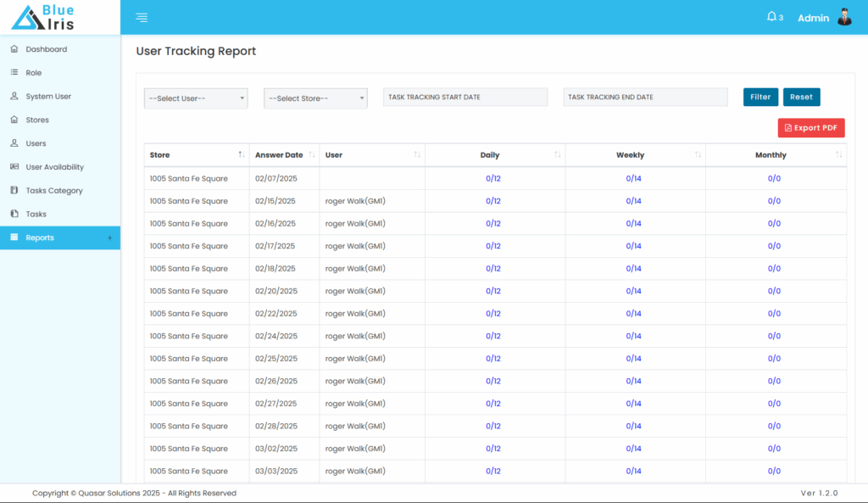Click the Tasks clipboard icon
This screenshot has height=503, width=868.
[x=14, y=214]
